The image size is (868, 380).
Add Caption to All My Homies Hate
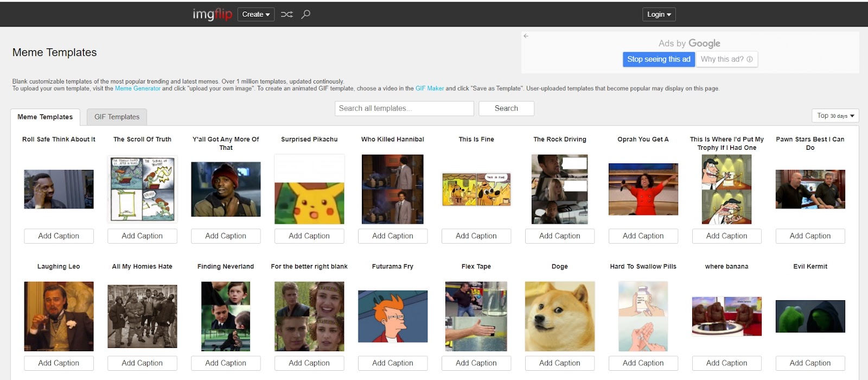pyautogui.click(x=142, y=363)
